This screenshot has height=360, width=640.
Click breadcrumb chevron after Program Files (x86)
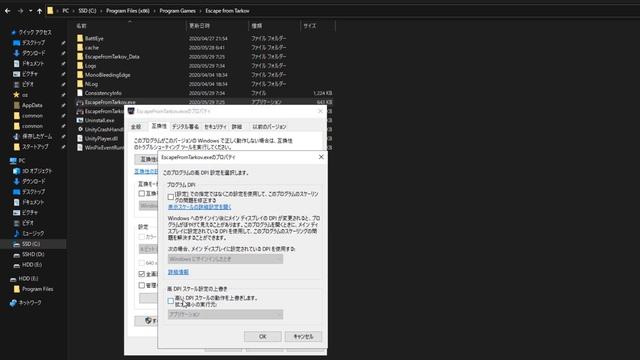tap(155, 11)
